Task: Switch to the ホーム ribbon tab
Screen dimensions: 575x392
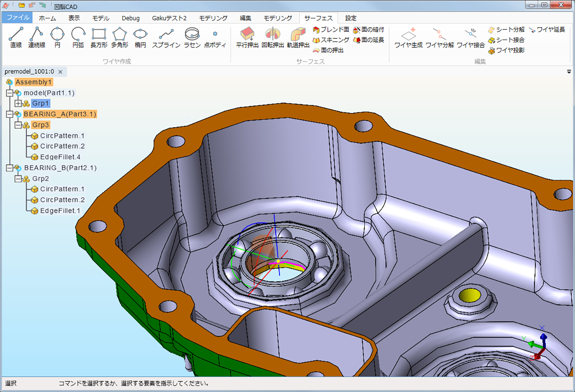Action: pos(47,18)
